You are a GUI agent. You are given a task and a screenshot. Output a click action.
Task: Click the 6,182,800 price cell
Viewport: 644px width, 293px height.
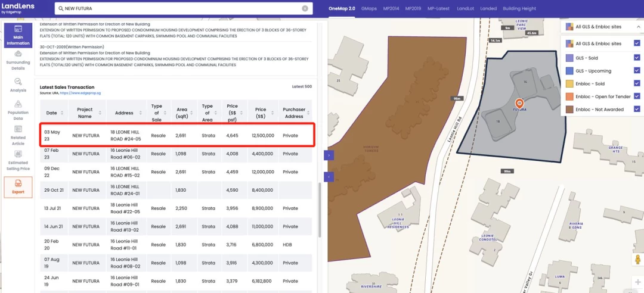point(262,281)
